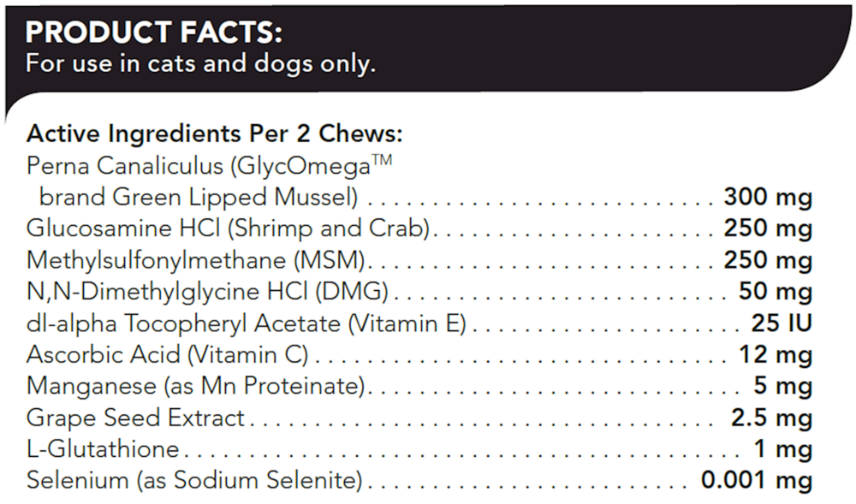Click 'For use in cats and dogs only' text
Viewport: 856px width, 504px height.
[200, 64]
